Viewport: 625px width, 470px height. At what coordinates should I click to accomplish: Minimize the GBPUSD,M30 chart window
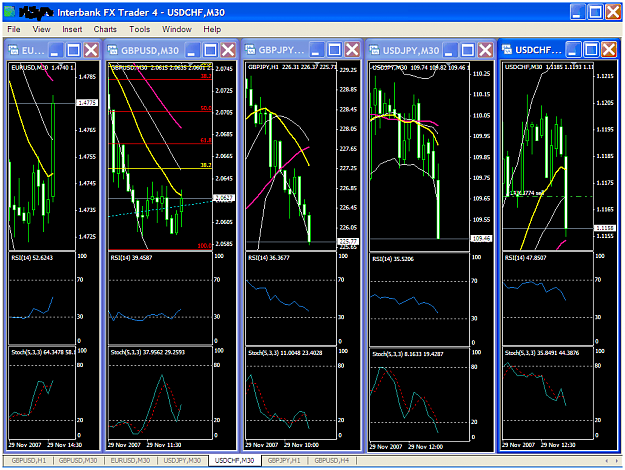pos(193,50)
